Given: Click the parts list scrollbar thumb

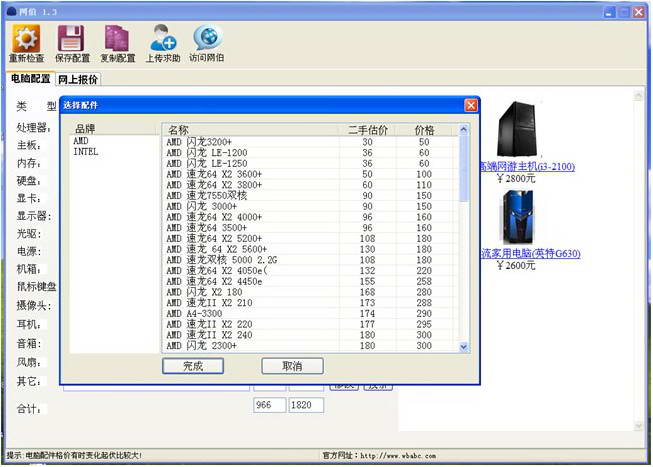Looking at the screenshot, I should pos(463,168).
